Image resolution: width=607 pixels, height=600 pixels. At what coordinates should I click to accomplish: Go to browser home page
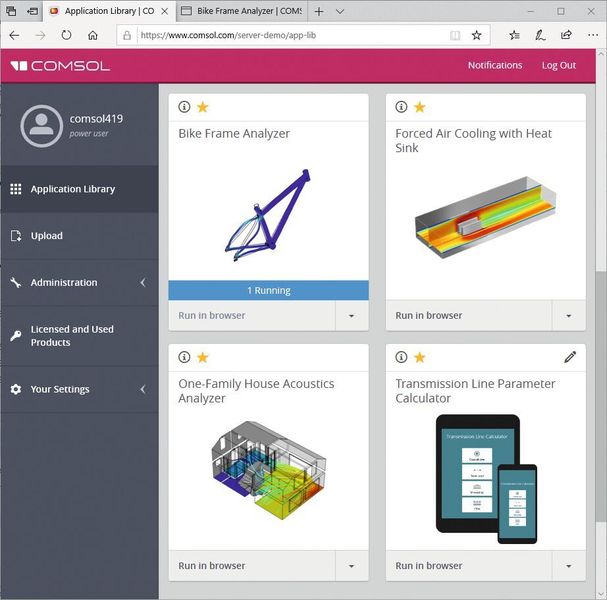[93, 36]
